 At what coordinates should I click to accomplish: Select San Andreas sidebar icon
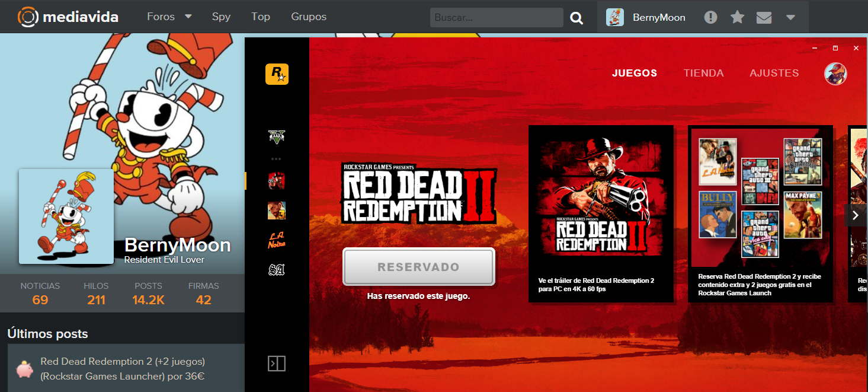coord(277,270)
